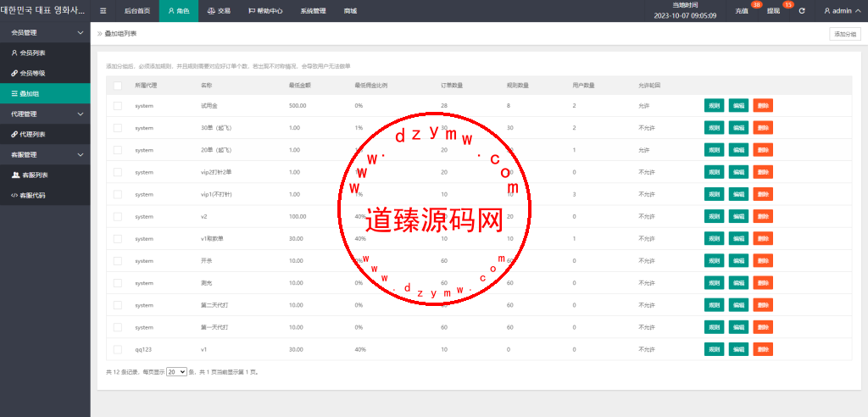Open the 系统管理 menu
Screen dimensions: 868x417
pyautogui.click(x=313, y=10)
